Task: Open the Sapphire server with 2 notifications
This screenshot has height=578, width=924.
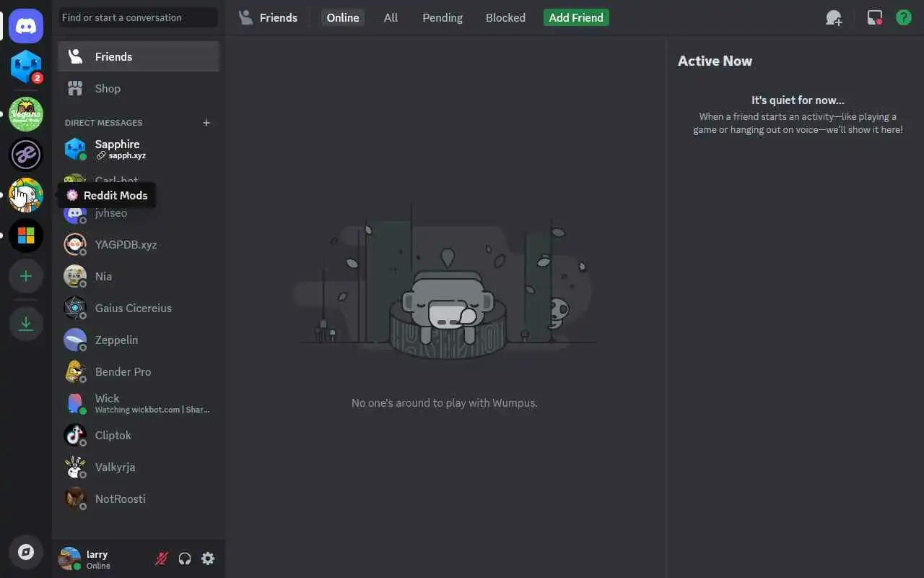Action: click(x=26, y=66)
